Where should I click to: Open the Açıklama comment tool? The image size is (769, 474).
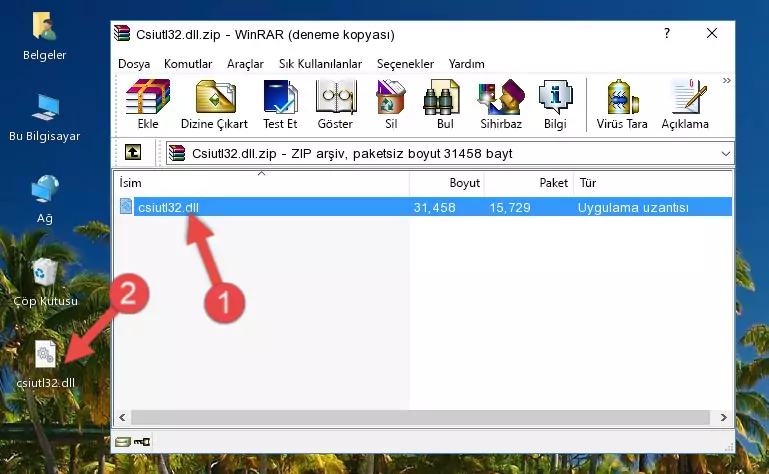[x=685, y=104]
